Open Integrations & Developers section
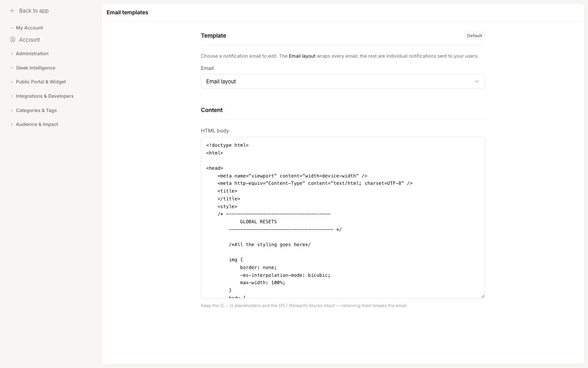Screen dimensions: 588x368 click(x=45, y=96)
